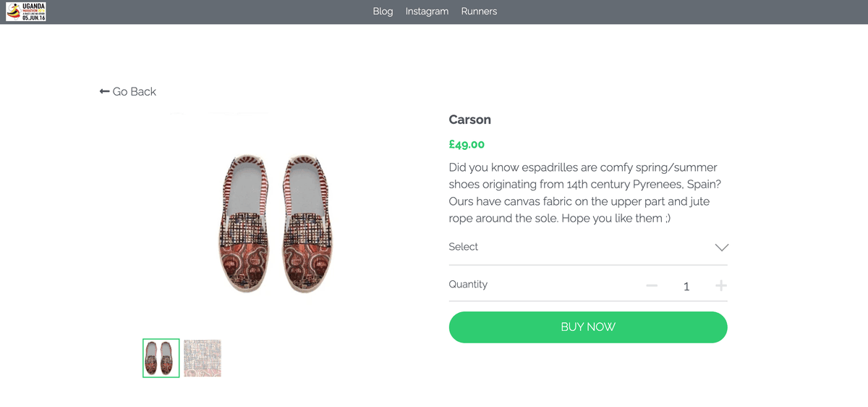Click the Uganda Marathon logo

[26, 12]
